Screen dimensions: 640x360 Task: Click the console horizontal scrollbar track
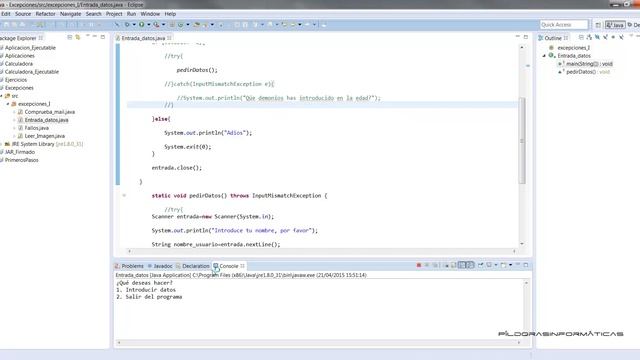click(x=318, y=342)
